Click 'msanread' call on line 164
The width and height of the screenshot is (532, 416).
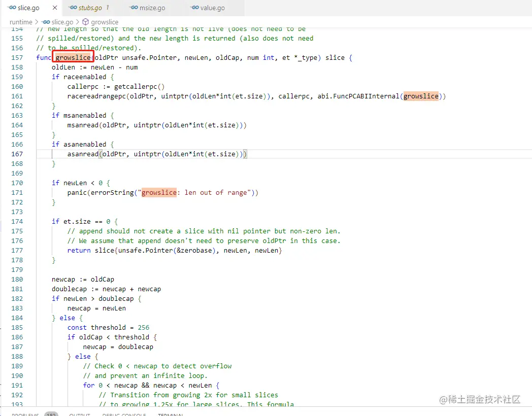click(x=83, y=125)
